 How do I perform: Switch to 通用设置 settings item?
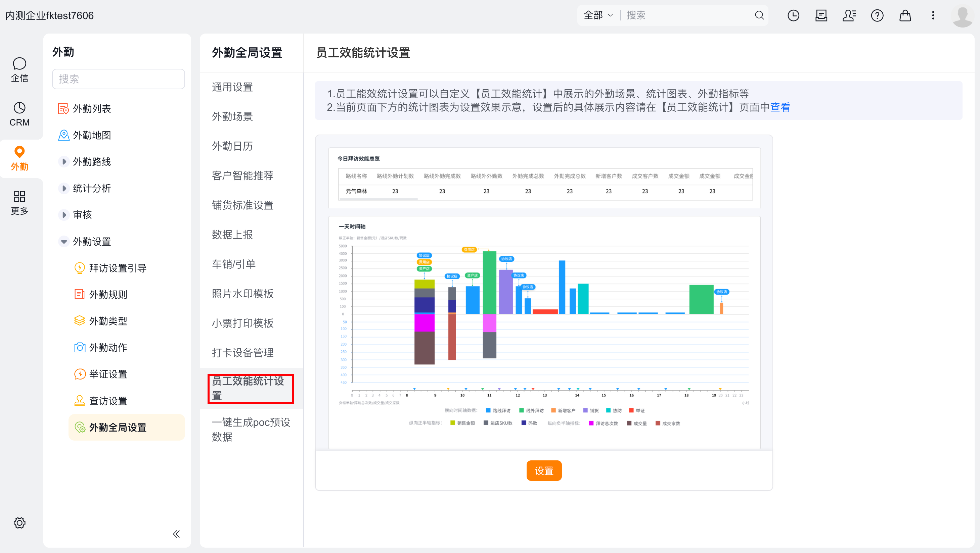(232, 87)
